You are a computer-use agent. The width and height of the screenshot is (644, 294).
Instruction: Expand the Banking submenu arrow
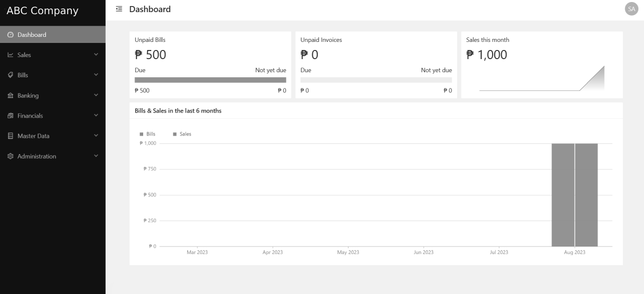(x=96, y=95)
